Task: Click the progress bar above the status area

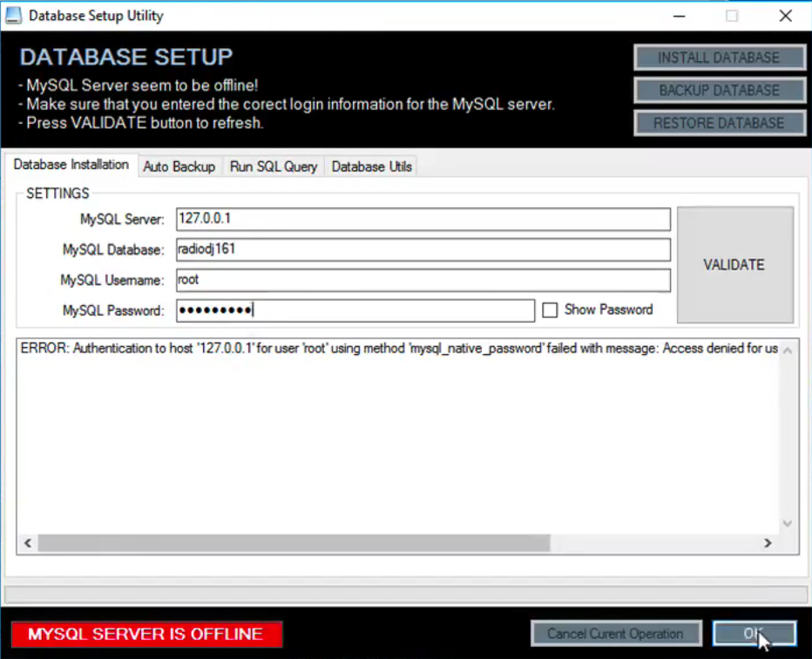Action: tap(406, 594)
